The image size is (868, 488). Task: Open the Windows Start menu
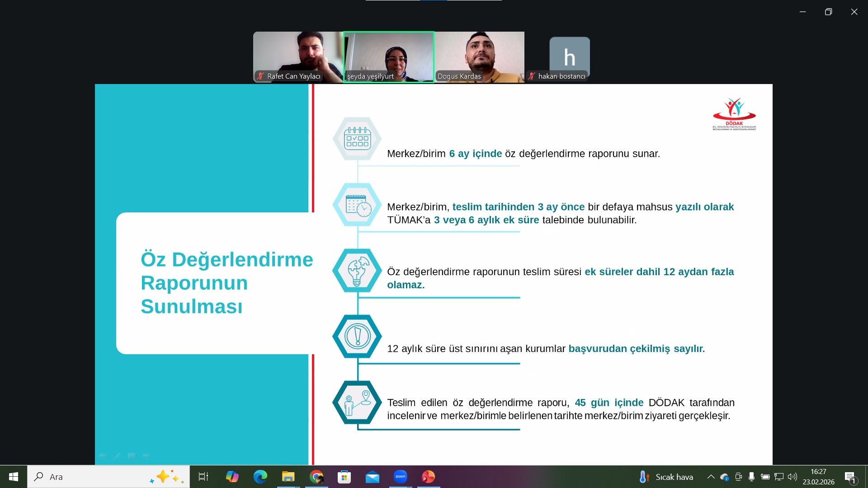click(x=14, y=477)
